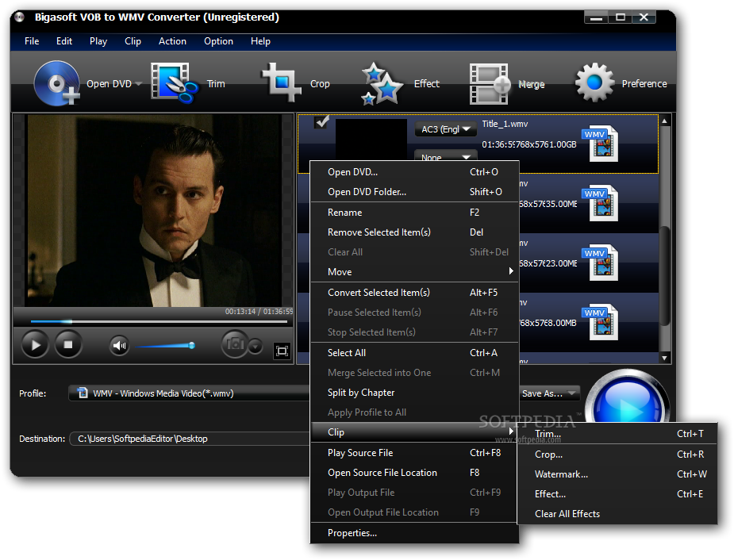Open the None subtitle dropdown

tap(445, 155)
